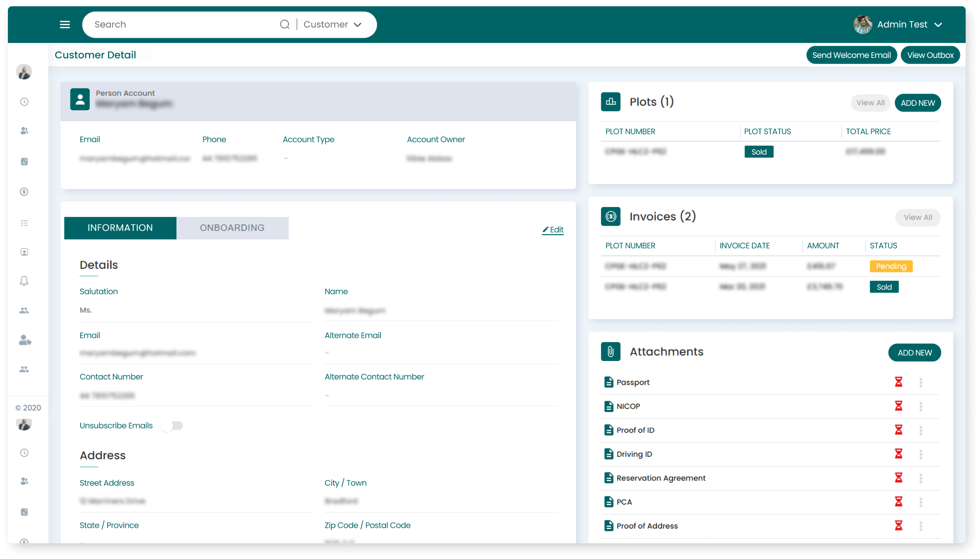Expand the Admin Test user menu
This screenshot has width=980, height=559.
(x=902, y=24)
